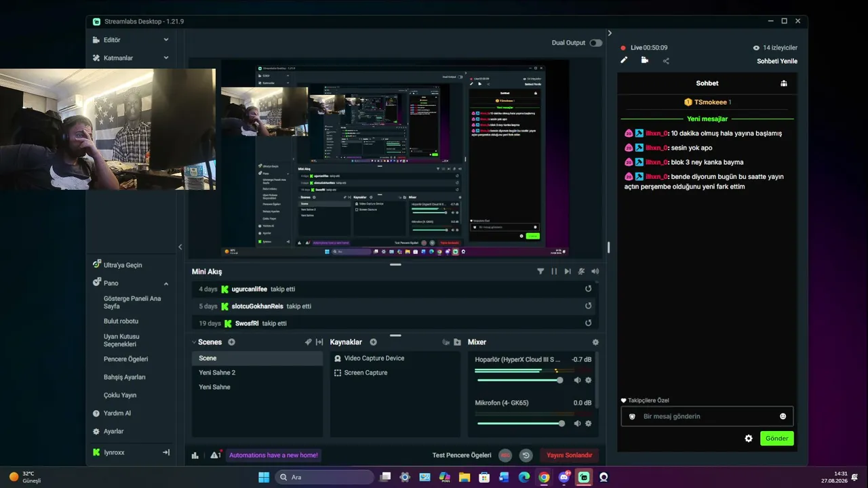Click Sohbeti Yenile to refresh chat
868x488 pixels.
click(x=777, y=61)
